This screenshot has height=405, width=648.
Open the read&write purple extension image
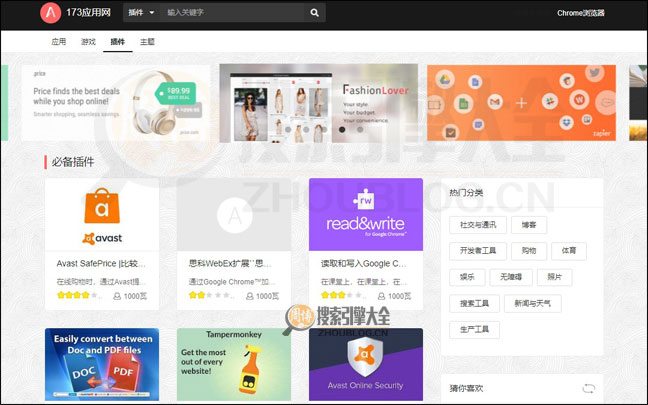366,214
